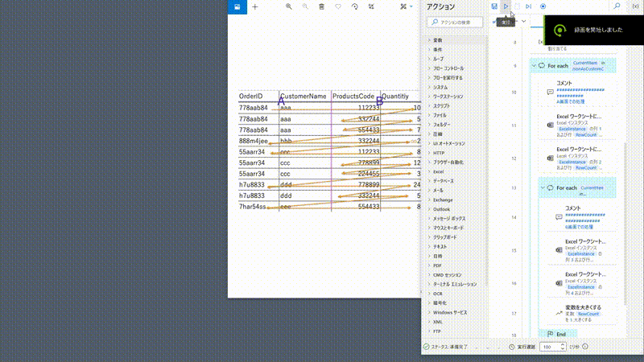The image size is (644, 362).
Task: Click the Run next action step icon
Action: coord(529,6)
